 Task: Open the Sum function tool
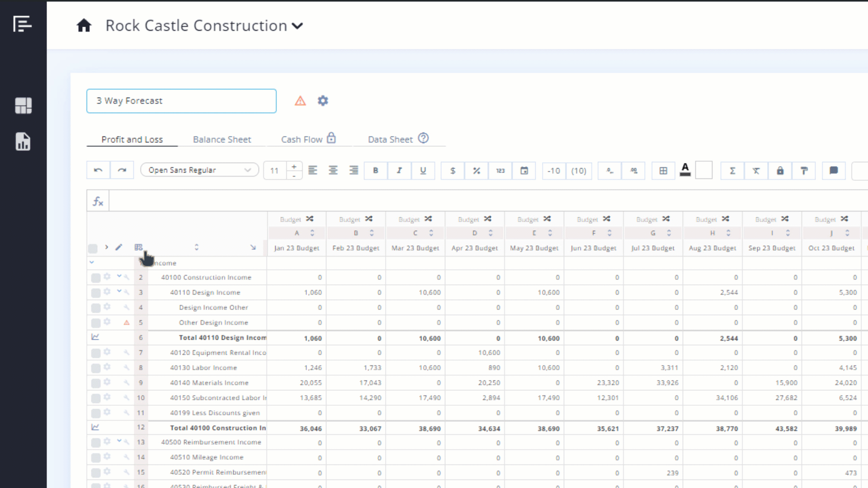pos(732,171)
